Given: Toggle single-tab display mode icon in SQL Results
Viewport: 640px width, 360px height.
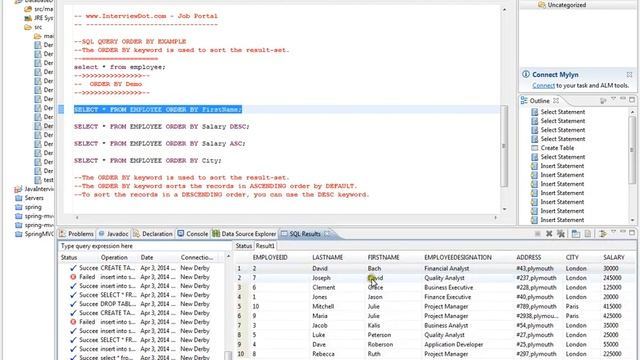Looking at the screenshot, I should (x=576, y=233).
